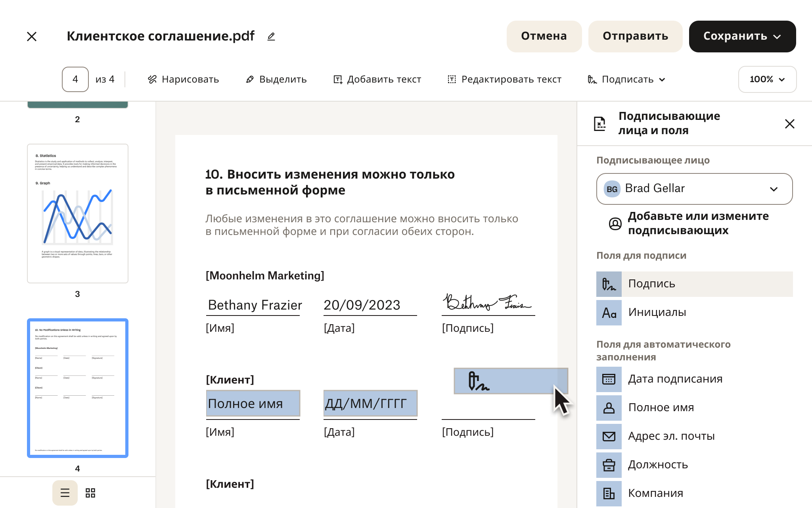Close the document with the X icon beside the title
Screen dimensions: 812x508
pyautogui.click(x=32, y=37)
